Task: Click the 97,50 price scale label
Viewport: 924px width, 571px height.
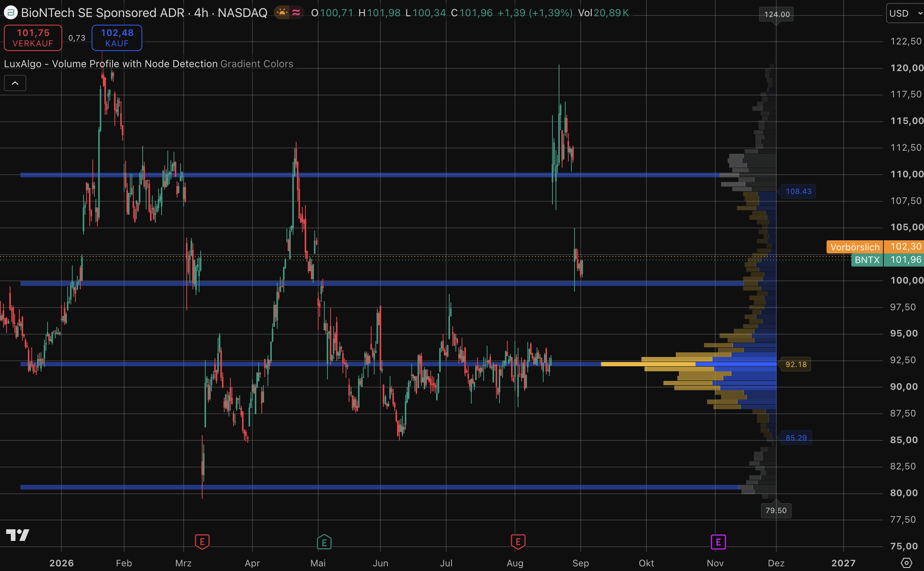Action: 903,307
